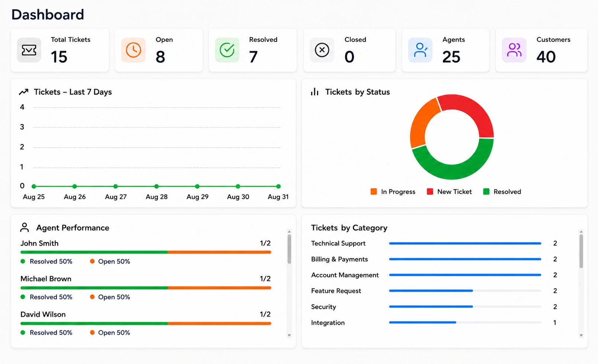Click the Aug 28 data point on line chart

click(156, 186)
